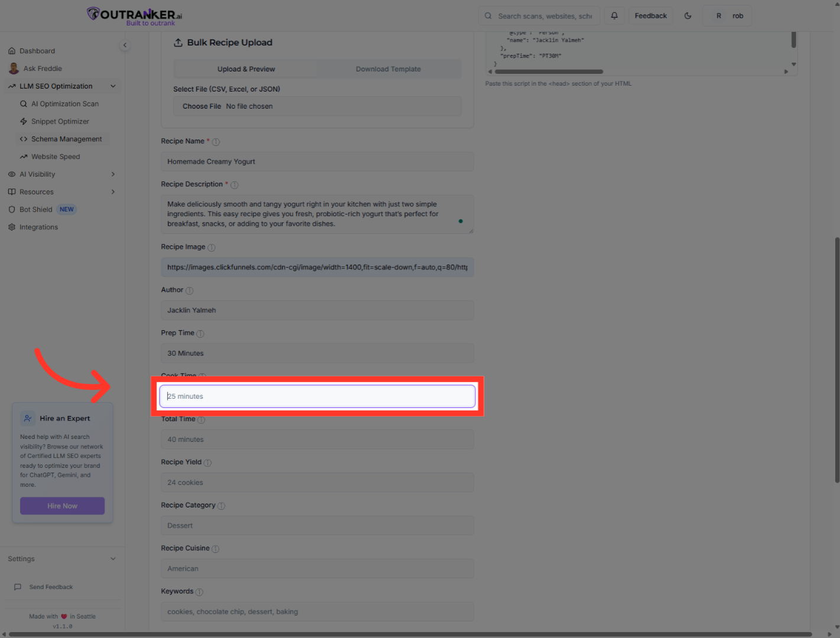Click the Prep Time field

pos(317,353)
